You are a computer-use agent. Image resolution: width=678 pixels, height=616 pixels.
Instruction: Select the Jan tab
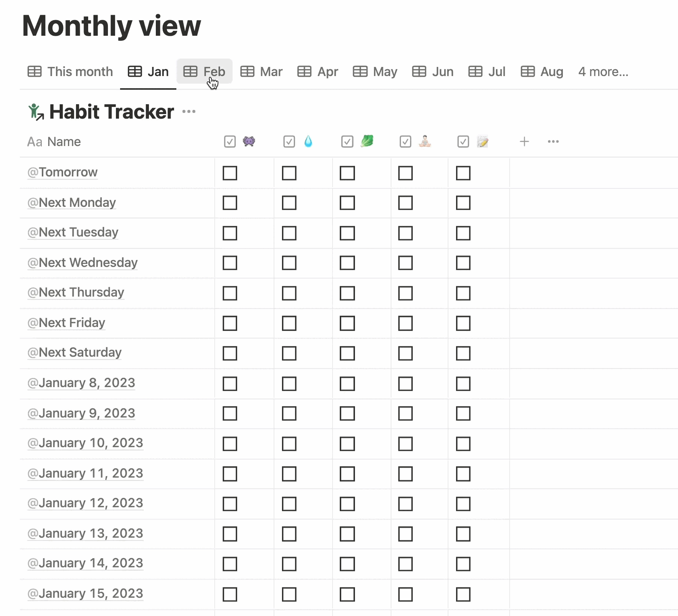[148, 71]
